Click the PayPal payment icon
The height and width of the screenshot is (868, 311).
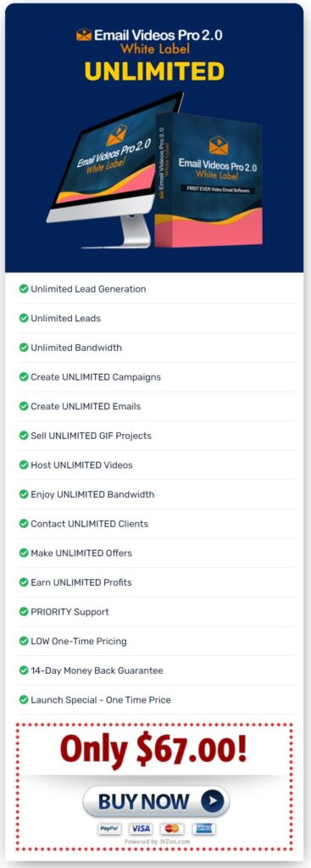click(109, 829)
